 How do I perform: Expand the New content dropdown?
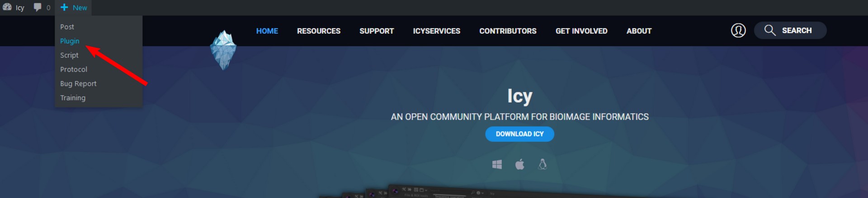pos(74,8)
